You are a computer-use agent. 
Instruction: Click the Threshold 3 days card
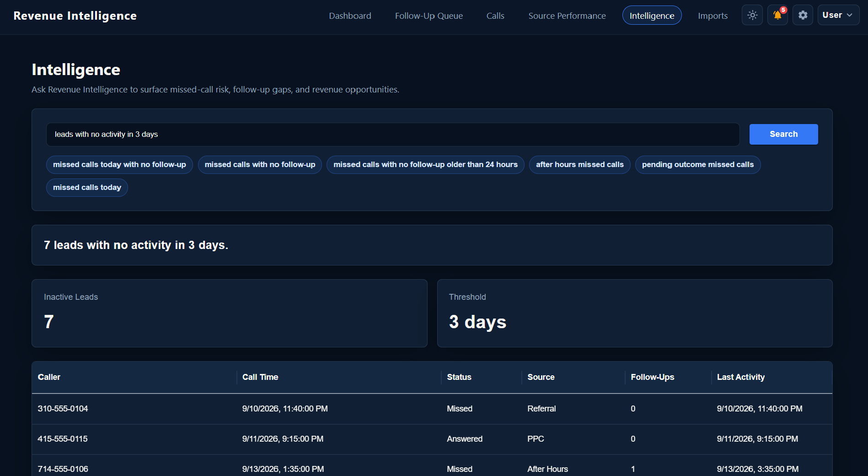(635, 313)
